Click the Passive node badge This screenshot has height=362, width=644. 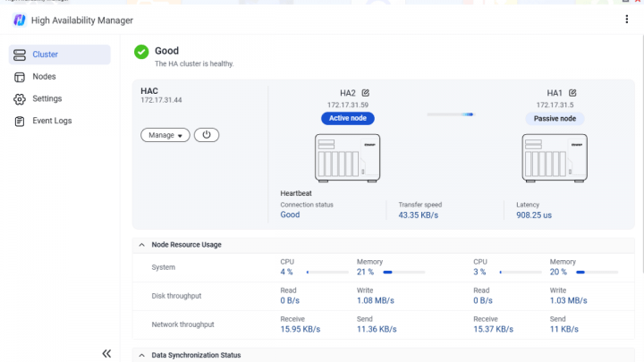(555, 118)
